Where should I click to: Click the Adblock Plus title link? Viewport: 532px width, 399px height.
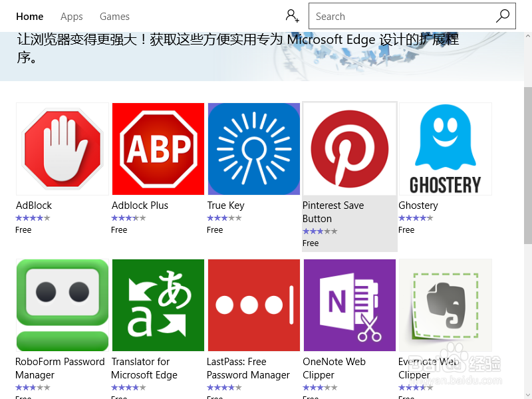coord(140,205)
